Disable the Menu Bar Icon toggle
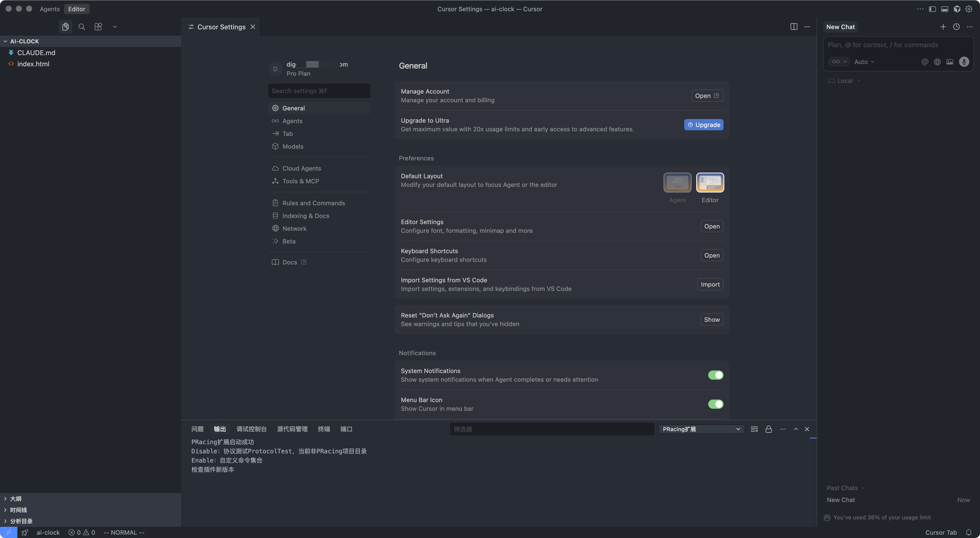980x538 pixels. tap(715, 404)
